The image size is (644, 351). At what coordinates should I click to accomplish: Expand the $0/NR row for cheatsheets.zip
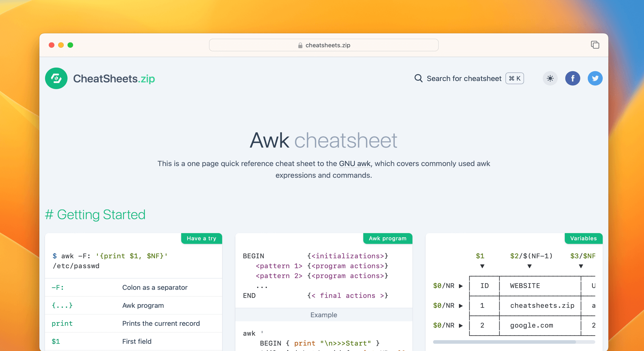pos(461,306)
